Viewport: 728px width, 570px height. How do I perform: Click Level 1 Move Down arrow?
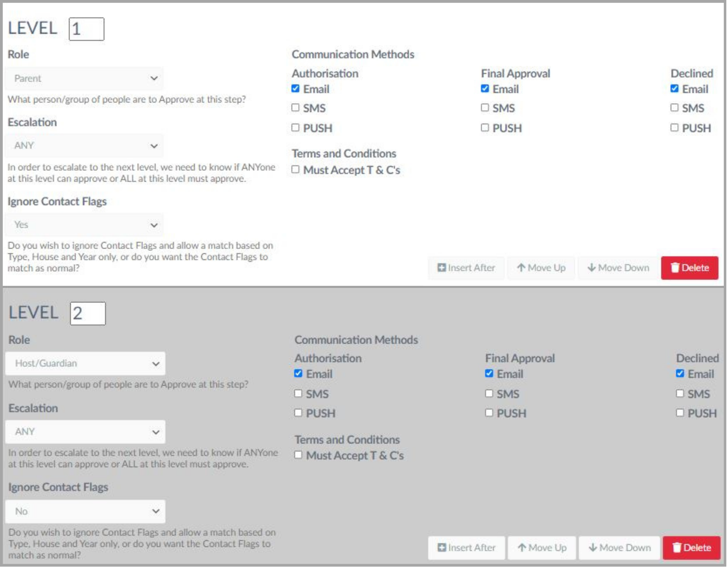coord(591,268)
